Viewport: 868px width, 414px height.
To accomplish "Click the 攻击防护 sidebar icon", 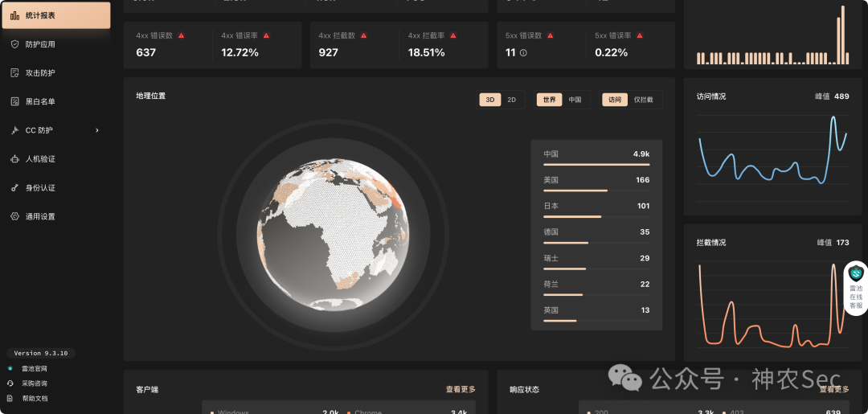I will tap(15, 73).
